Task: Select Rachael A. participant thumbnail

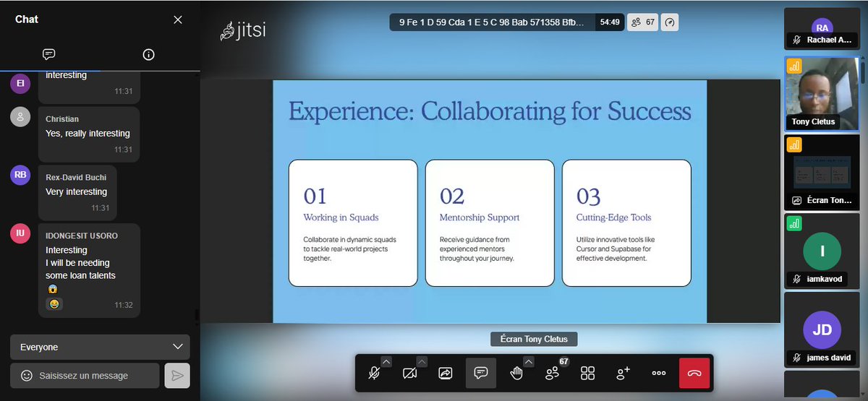Action: (x=822, y=30)
